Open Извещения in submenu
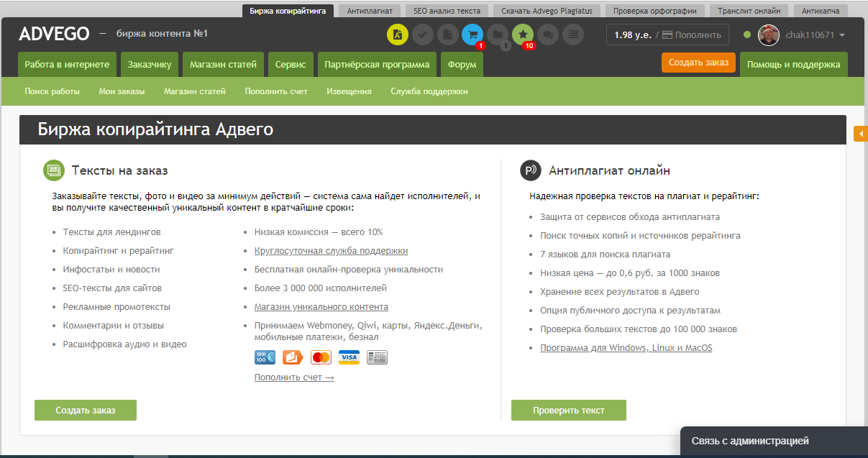 (x=349, y=91)
